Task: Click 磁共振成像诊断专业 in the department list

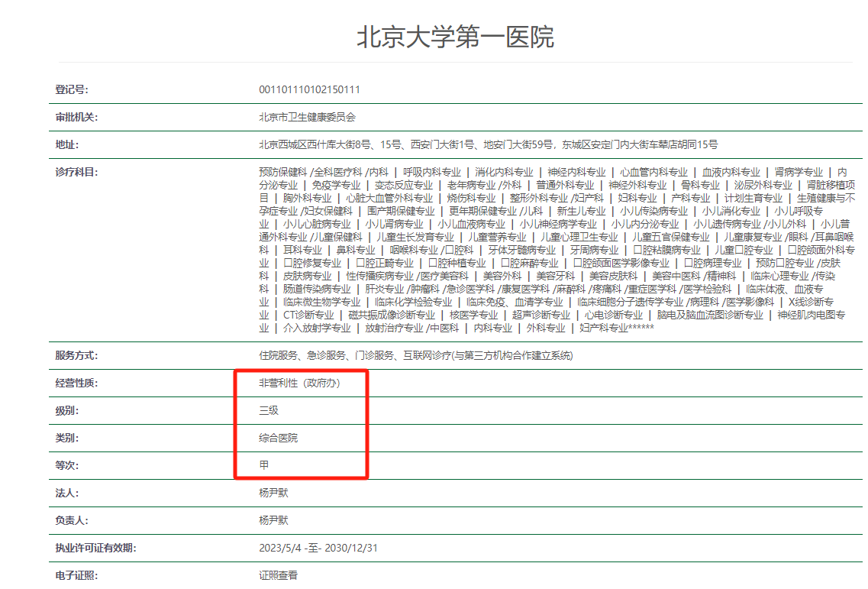Action: [392, 316]
